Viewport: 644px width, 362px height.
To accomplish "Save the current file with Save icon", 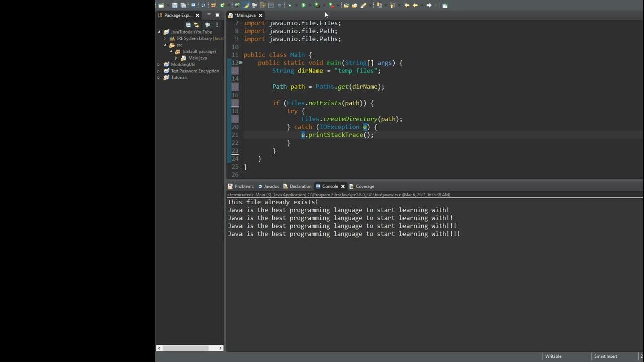I will [175, 5].
